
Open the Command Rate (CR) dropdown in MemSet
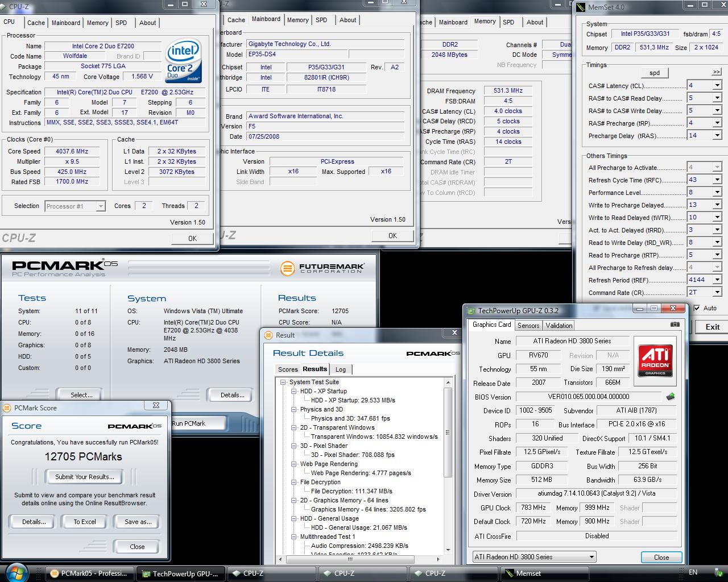coord(717,293)
